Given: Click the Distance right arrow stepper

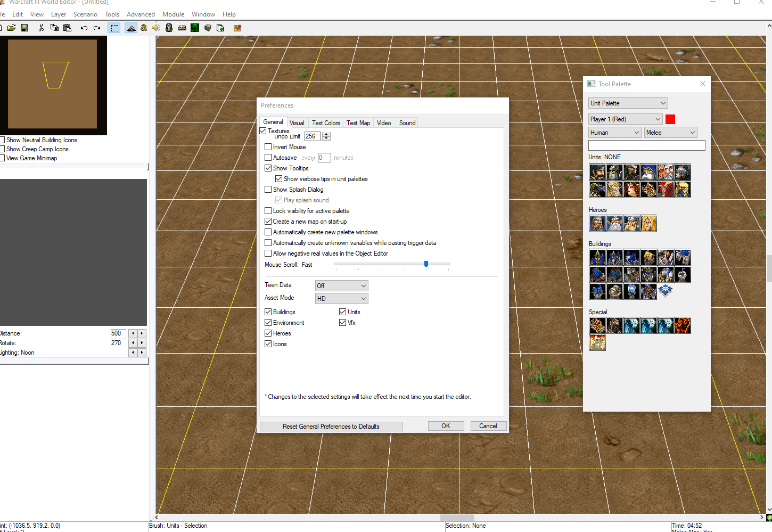Looking at the screenshot, I should [x=142, y=333].
